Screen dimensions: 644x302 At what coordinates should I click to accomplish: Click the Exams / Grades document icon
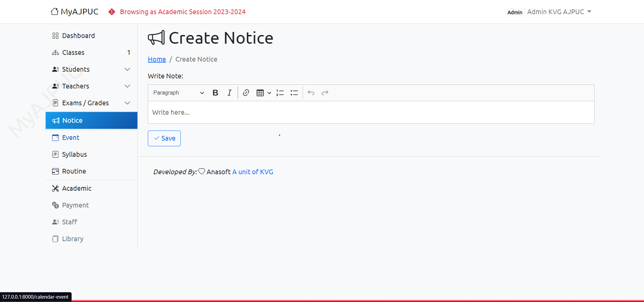[x=55, y=103]
